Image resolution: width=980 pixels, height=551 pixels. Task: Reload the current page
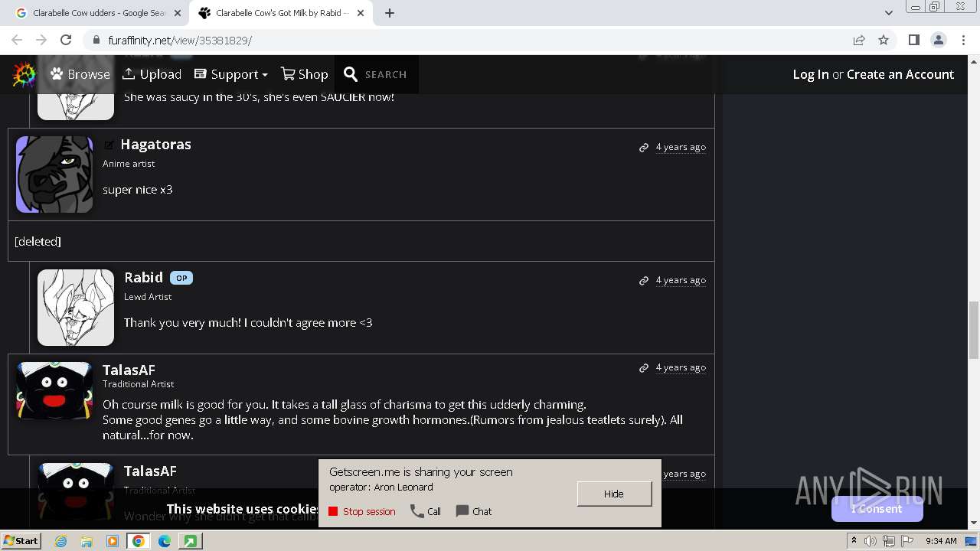tap(66, 40)
